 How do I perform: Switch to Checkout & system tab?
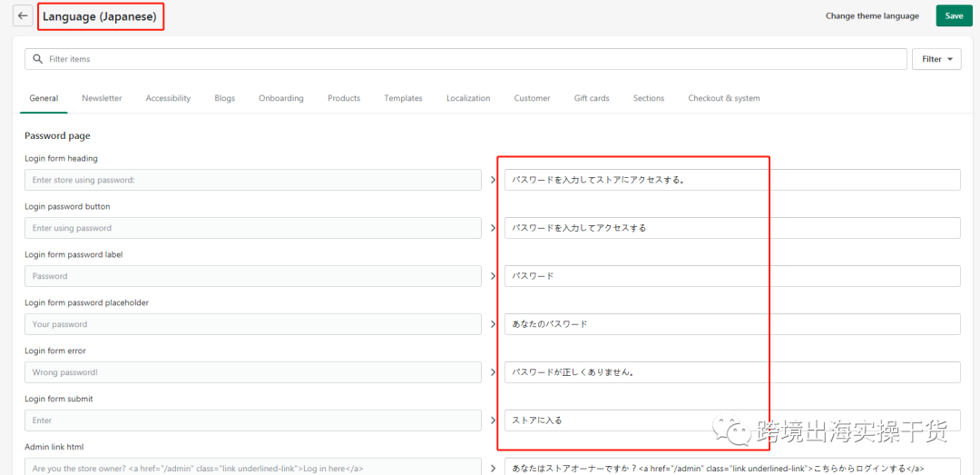click(x=724, y=98)
